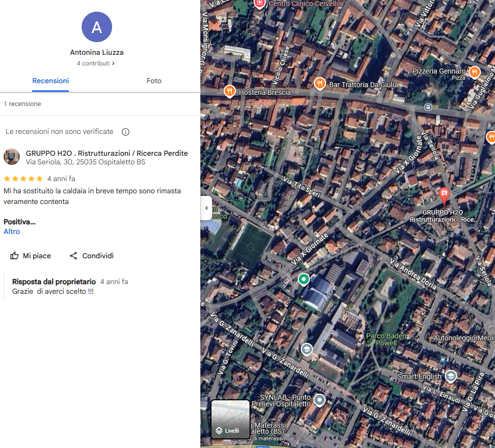Viewport: 495px width, 448px height.
Task: Click the bus stop icon on the map
Action: coord(428,108)
